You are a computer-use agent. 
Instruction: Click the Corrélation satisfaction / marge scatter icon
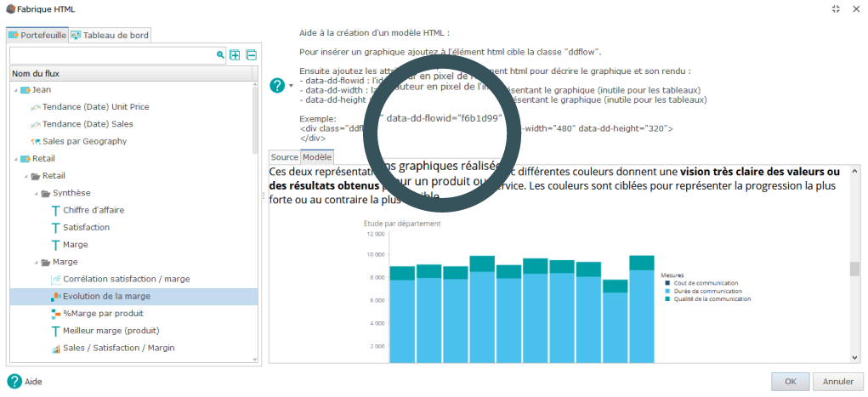[56, 279]
